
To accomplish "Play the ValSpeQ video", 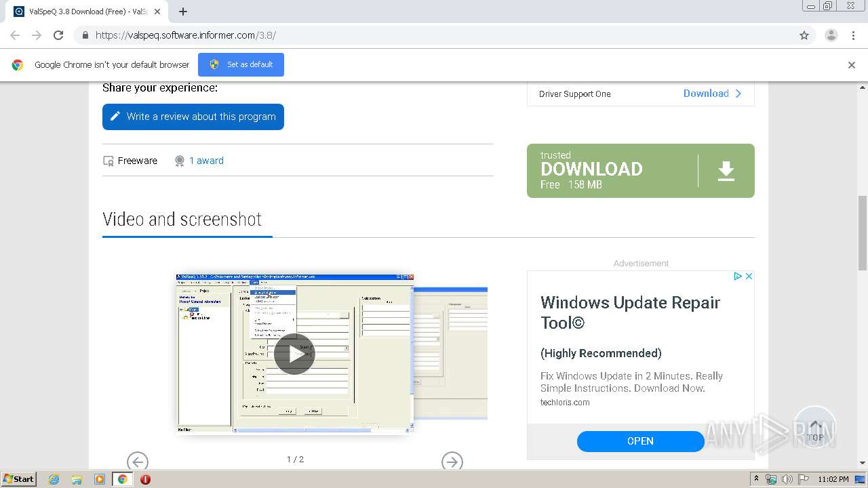I will 294,354.
